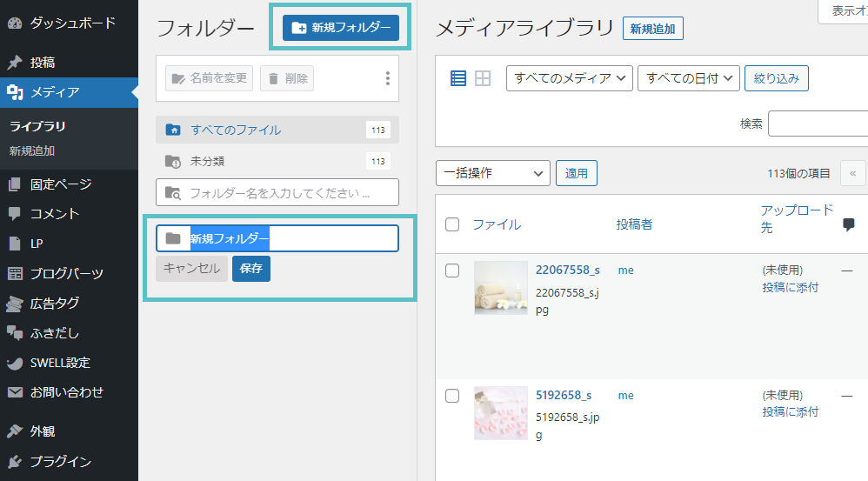The height and width of the screenshot is (481, 868).
Task: Click the folder name search field
Action: click(x=278, y=192)
